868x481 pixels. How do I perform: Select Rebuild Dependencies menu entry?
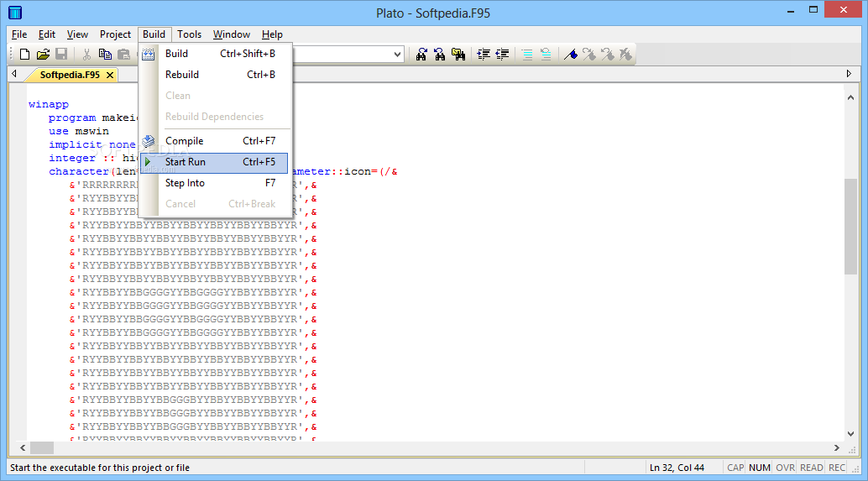214,117
